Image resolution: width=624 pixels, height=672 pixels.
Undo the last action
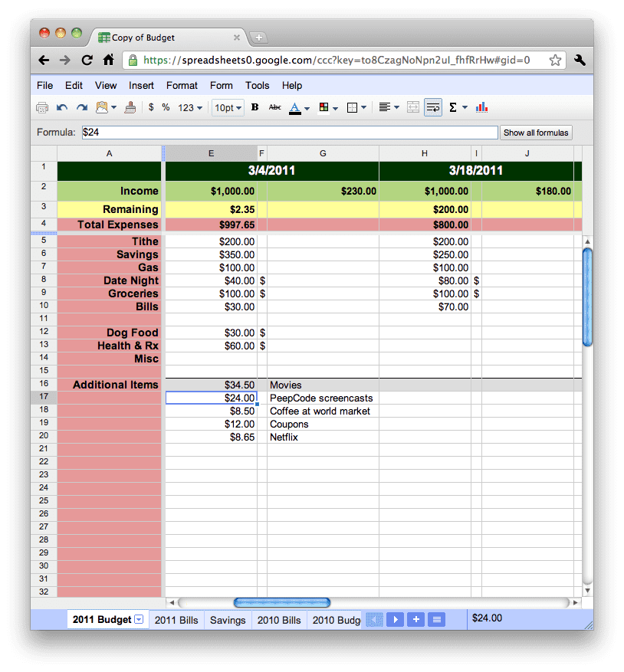point(62,107)
